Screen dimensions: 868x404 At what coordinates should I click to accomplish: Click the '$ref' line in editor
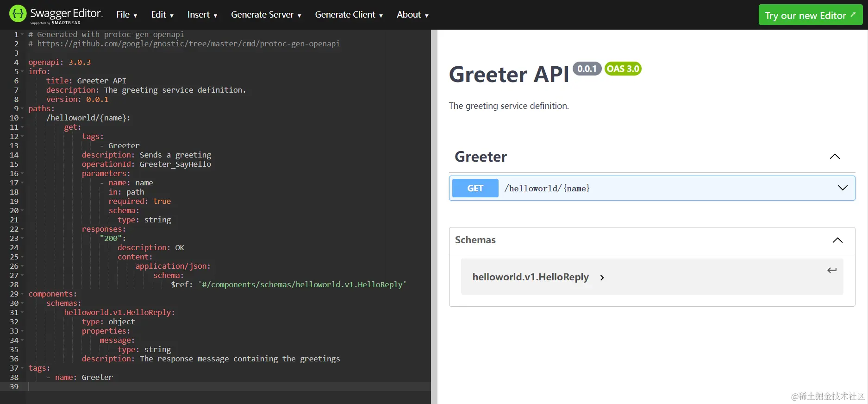click(x=288, y=284)
